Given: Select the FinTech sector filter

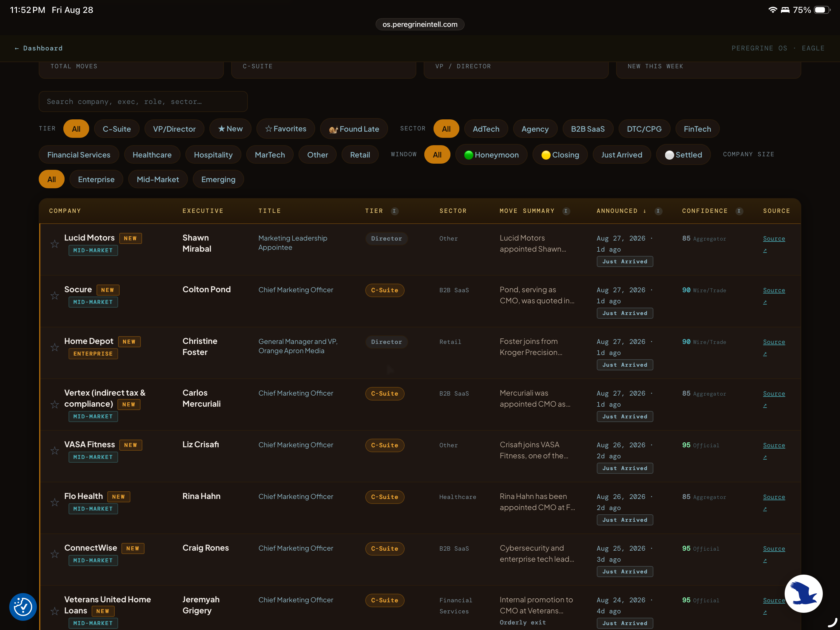Looking at the screenshot, I should (697, 129).
